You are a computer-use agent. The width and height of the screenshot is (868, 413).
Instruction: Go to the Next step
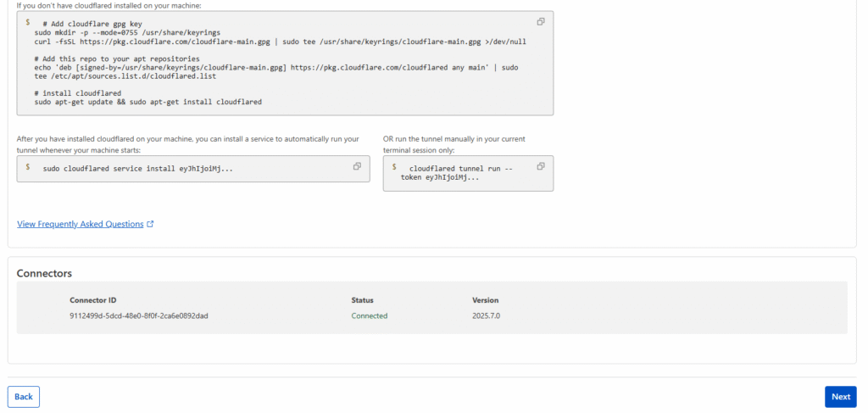click(840, 396)
